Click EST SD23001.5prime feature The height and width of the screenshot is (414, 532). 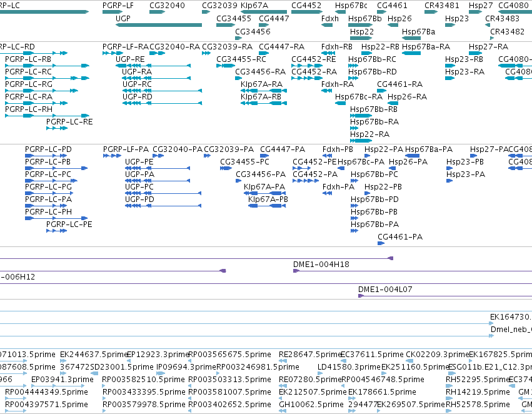coord(94,373)
